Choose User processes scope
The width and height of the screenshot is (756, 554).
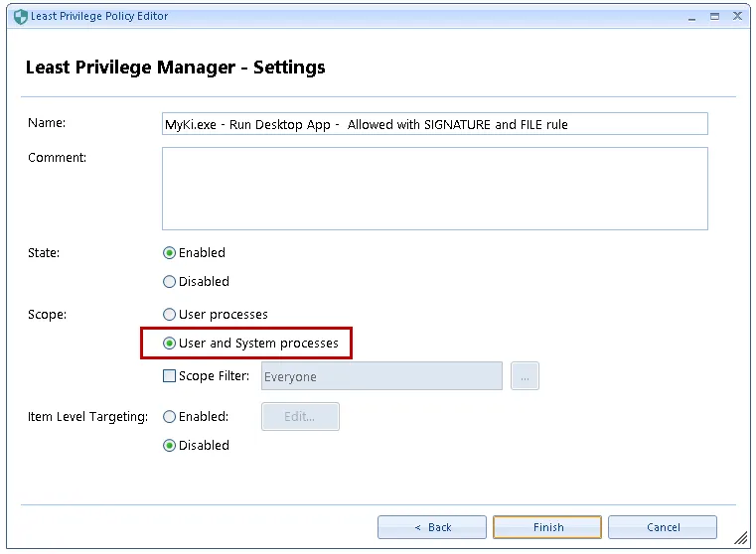170,315
